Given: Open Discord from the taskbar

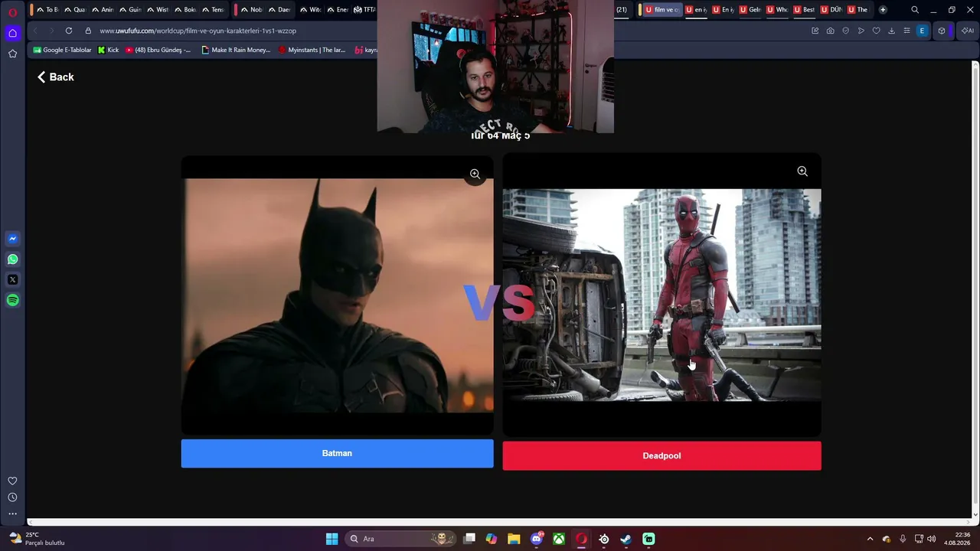Looking at the screenshot, I should pos(537,539).
